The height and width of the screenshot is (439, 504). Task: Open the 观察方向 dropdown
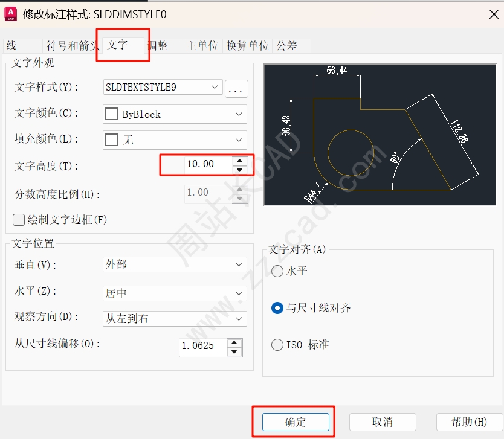(175, 318)
